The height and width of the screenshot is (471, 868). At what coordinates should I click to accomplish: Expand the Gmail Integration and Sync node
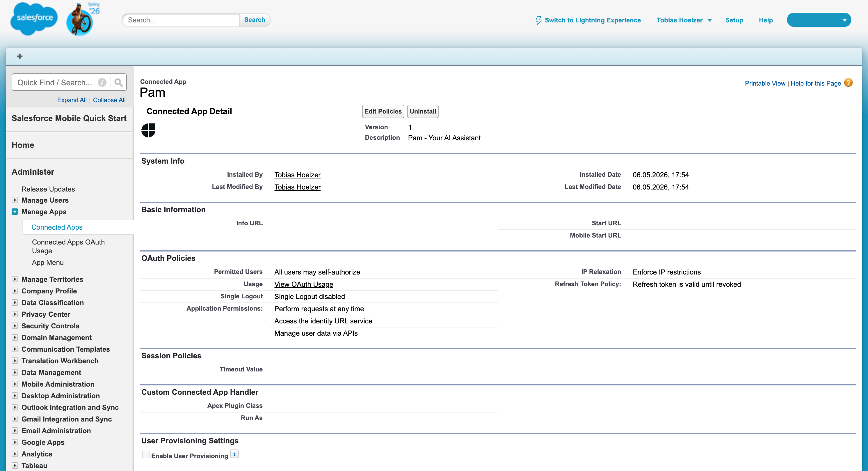tap(15, 419)
